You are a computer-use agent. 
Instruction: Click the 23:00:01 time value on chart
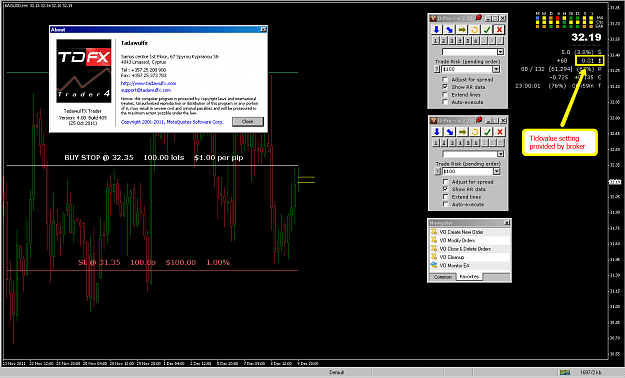(527, 86)
